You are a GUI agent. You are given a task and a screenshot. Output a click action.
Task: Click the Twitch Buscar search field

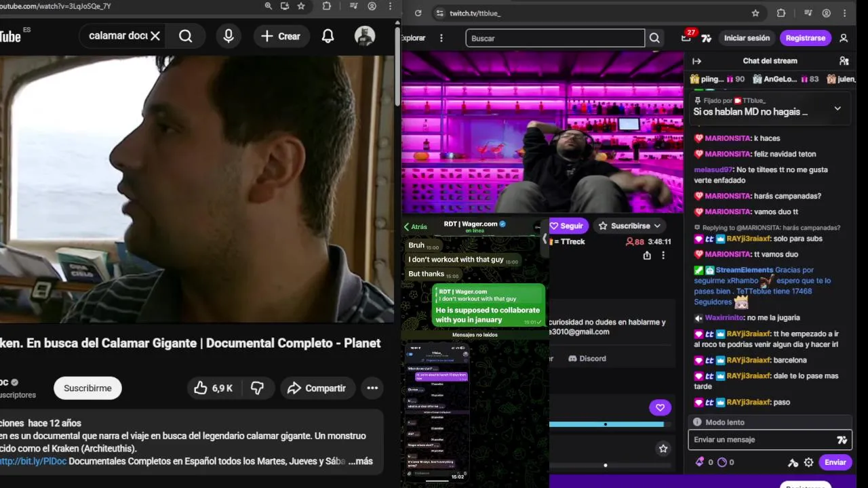(555, 38)
